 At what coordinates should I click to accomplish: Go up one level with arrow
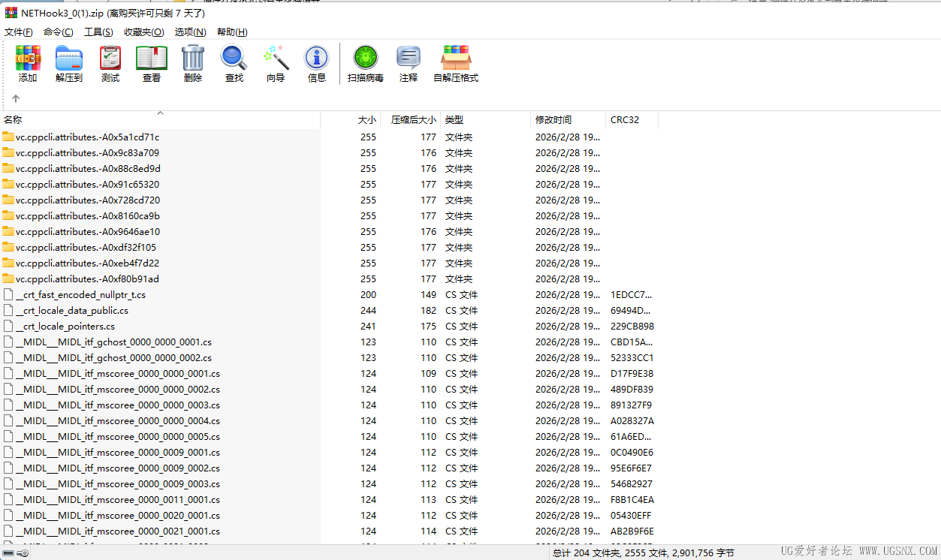coord(16,98)
